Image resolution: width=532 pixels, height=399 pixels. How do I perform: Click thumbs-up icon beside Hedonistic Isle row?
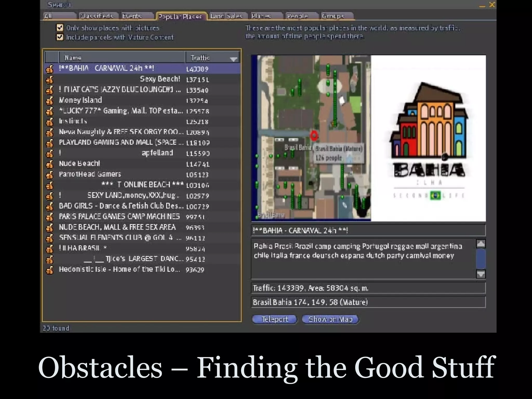tap(50, 270)
